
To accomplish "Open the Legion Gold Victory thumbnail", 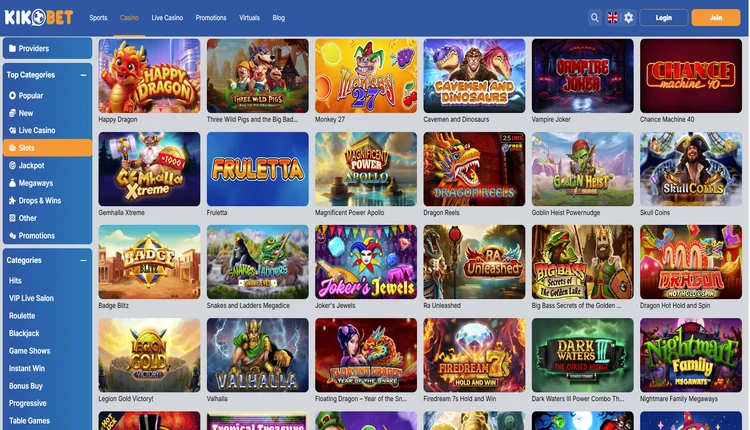I will [x=149, y=355].
